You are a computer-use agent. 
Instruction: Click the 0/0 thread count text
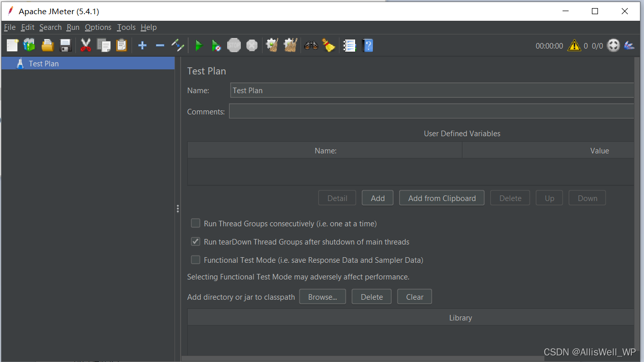click(597, 46)
